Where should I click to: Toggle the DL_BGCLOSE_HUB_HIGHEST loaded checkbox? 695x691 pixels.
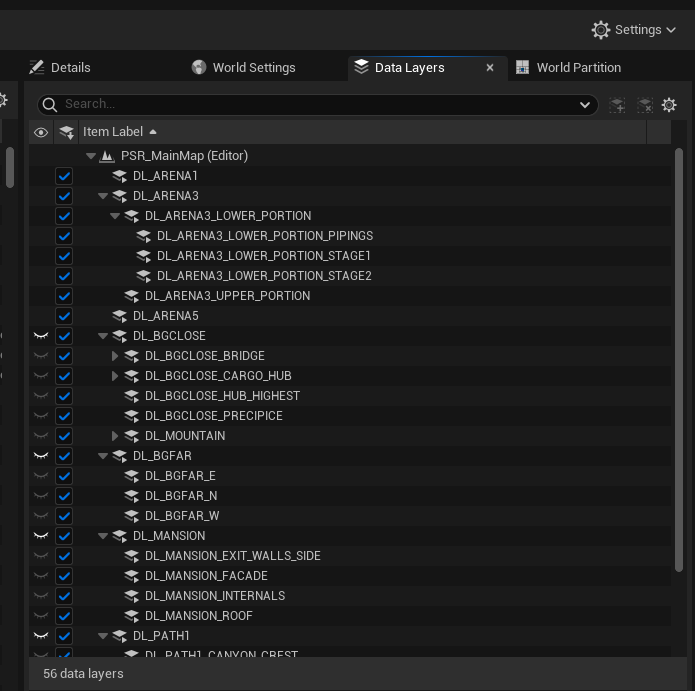(64, 396)
